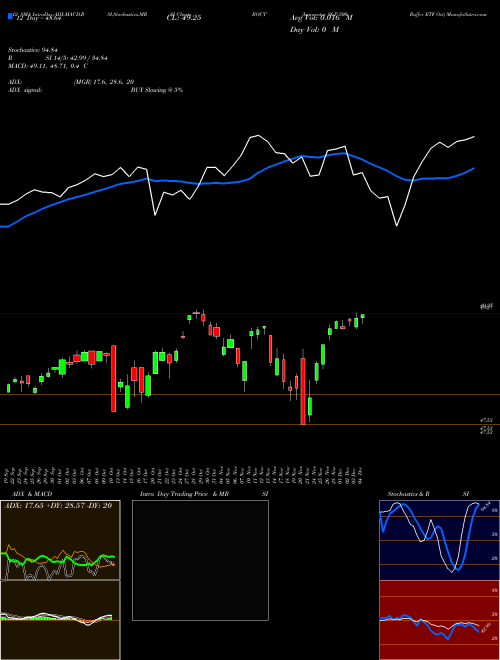
Task: Select the 'Avg Vol: 0.016 M' text
Action: click(321, 18)
